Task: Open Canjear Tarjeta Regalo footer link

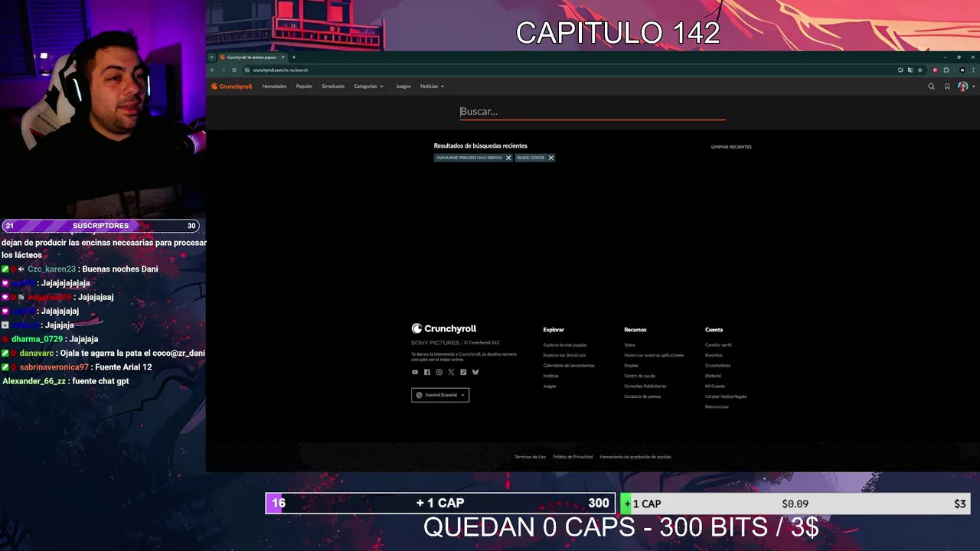Action: [x=726, y=396]
